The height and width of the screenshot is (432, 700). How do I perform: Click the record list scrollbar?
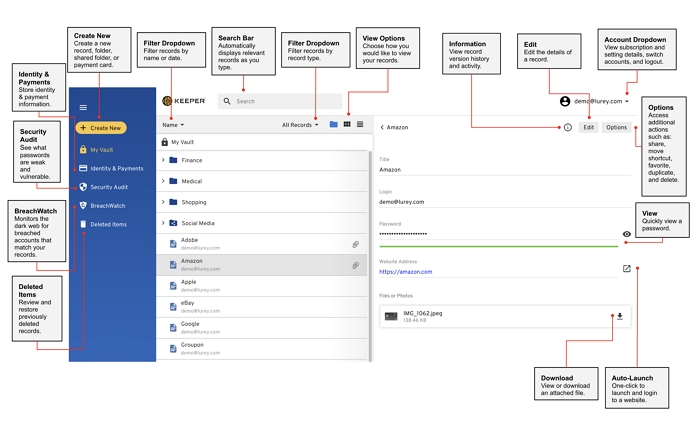(x=370, y=255)
